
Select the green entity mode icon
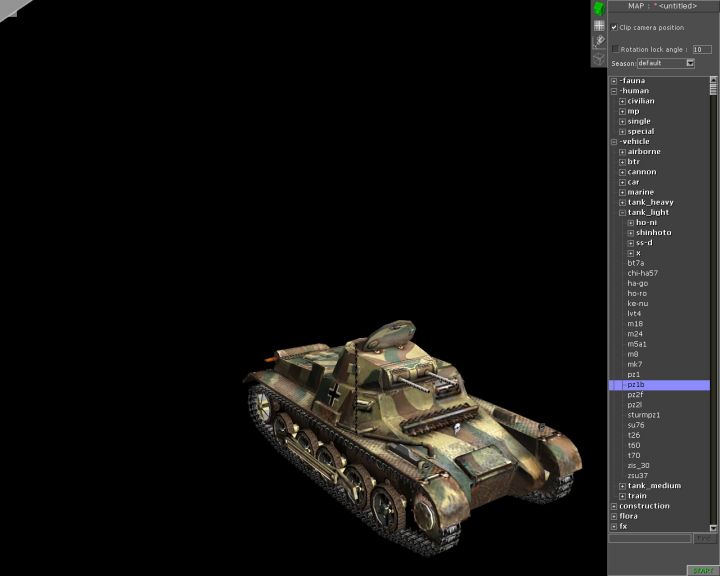pyautogui.click(x=599, y=8)
